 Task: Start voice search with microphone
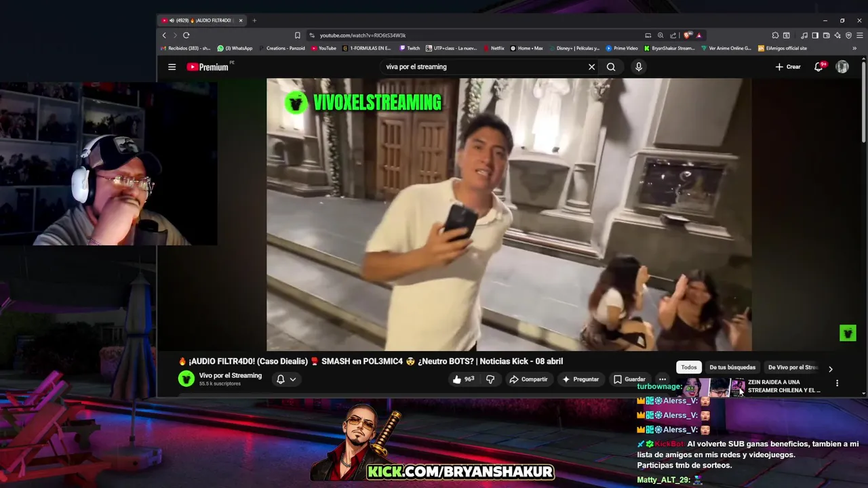(638, 67)
